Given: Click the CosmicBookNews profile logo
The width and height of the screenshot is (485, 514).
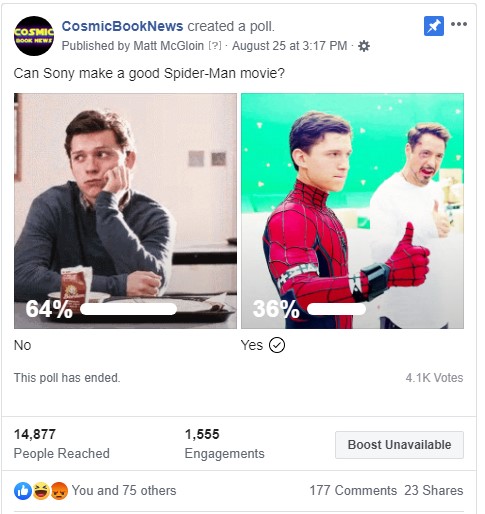Looking at the screenshot, I should (34, 36).
